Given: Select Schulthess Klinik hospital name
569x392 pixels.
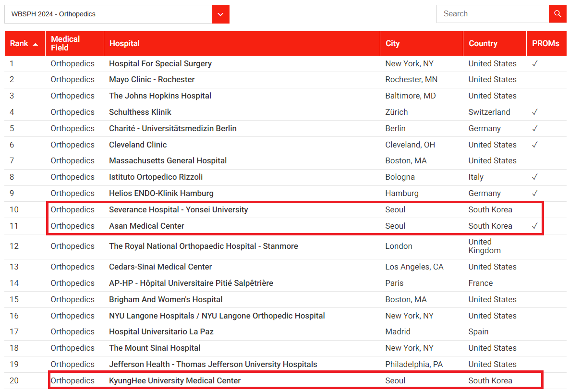Looking at the screenshot, I should pyautogui.click(x=140, y=112).
